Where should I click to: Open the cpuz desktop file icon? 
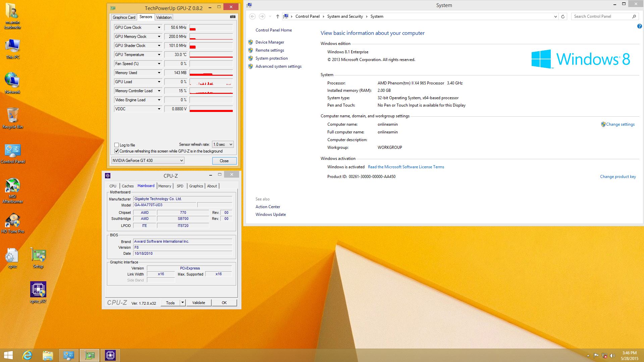pyautogui.click(x=13, y=258)
